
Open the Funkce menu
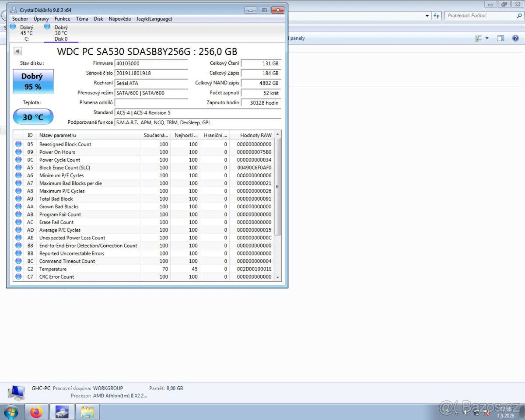[x=62, y=19]
